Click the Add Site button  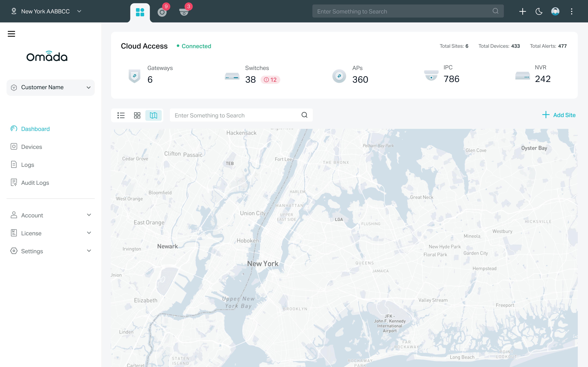[x=559, y=115]
